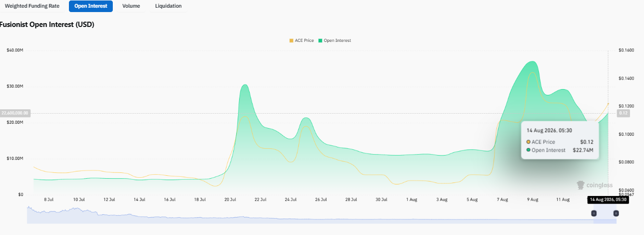
Task: Click the $40.00M left-axis label
Action: pyautogui.click(x=15, y=50)
